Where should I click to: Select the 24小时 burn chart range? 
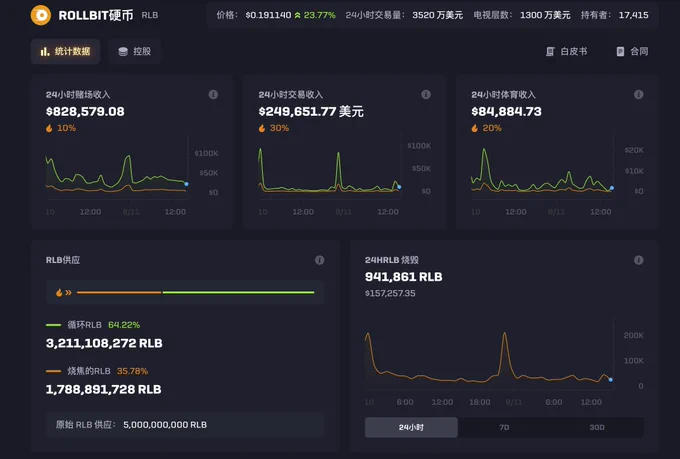coord(411,427)
